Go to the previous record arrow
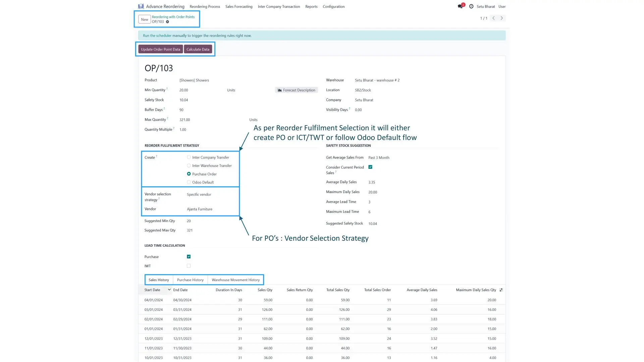Viewport: 644px width, 362px height. 493,18
